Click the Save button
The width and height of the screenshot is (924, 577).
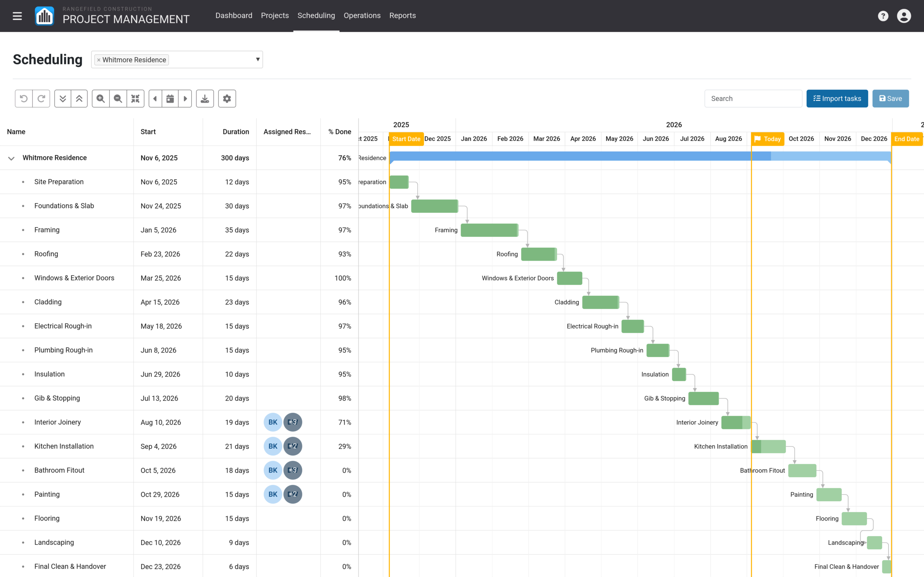[890, 98]
